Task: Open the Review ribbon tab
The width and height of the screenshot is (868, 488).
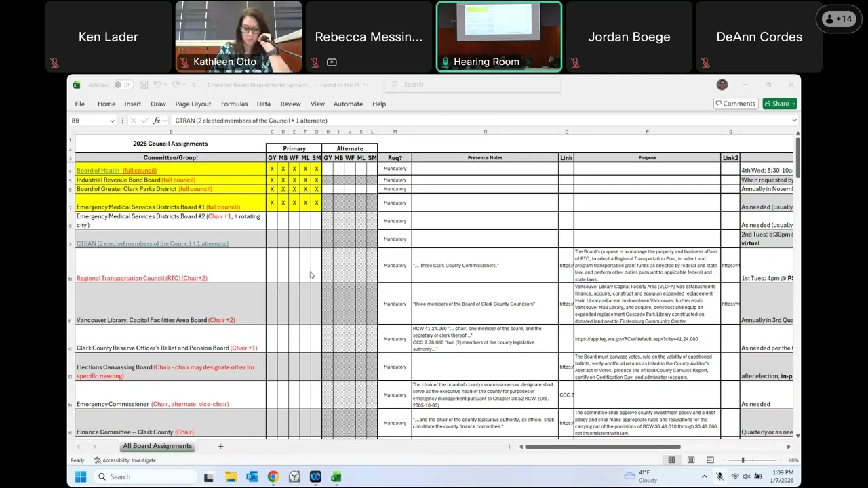Action: coord(290,104)
